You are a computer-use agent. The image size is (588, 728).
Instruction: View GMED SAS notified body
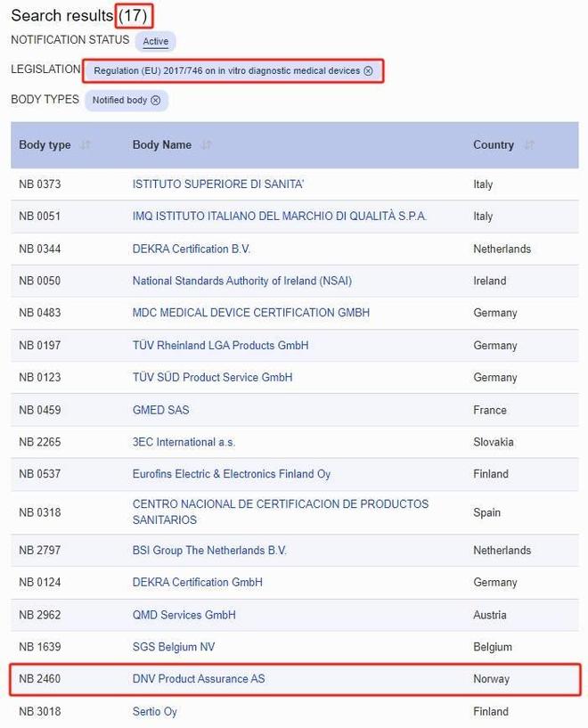click(x=160, y=410)
